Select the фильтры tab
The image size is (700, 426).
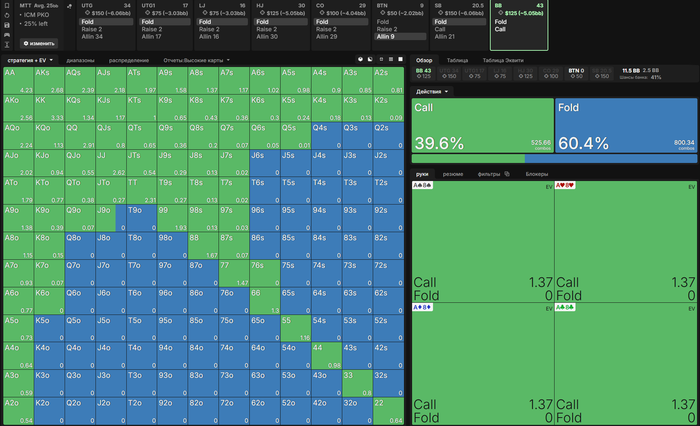pos(489,174)
